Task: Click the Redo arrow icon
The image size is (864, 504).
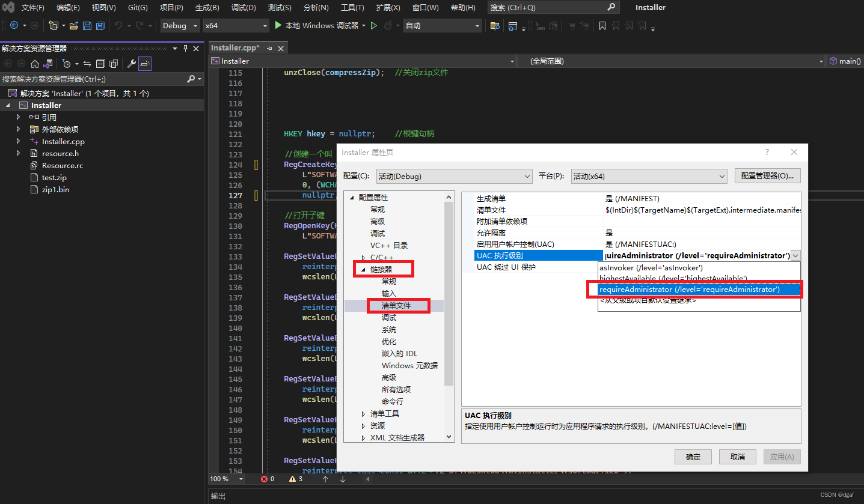Action: tap(139, 26)
